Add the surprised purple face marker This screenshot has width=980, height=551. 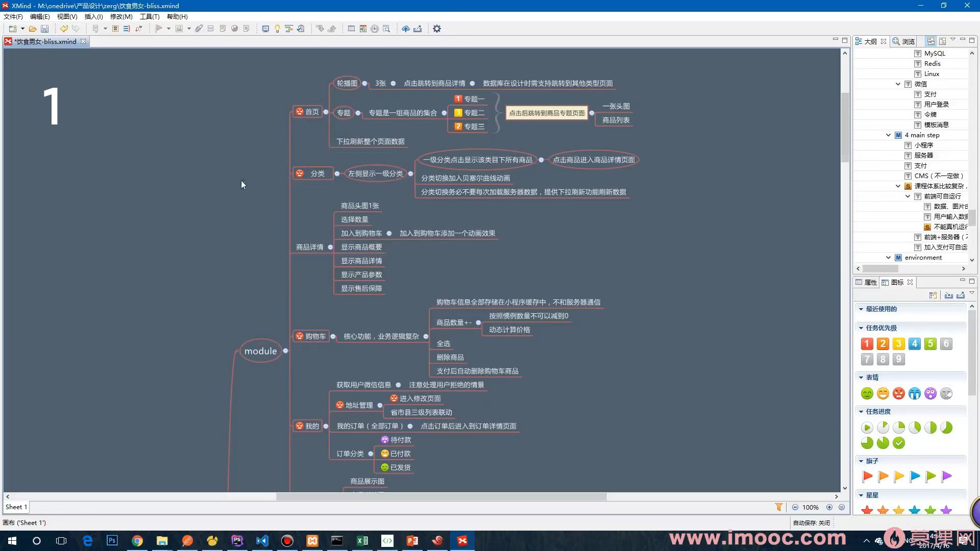[930, 393]
